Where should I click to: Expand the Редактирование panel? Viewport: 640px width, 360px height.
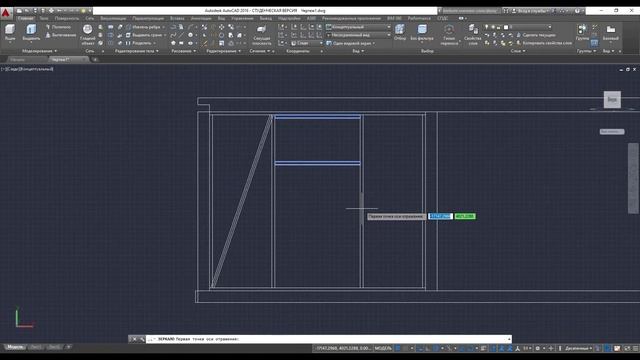[x=224, y=51]
